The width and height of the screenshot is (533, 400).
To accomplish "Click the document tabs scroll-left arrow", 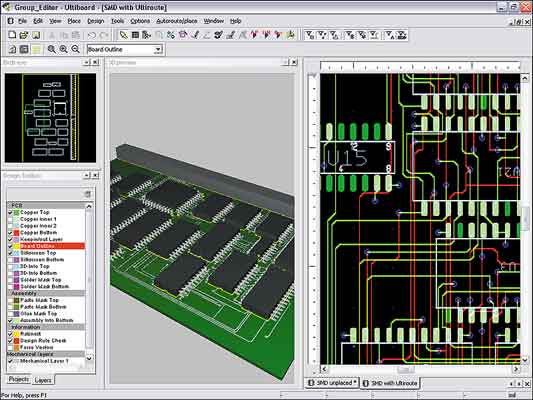I will point(512,383).
